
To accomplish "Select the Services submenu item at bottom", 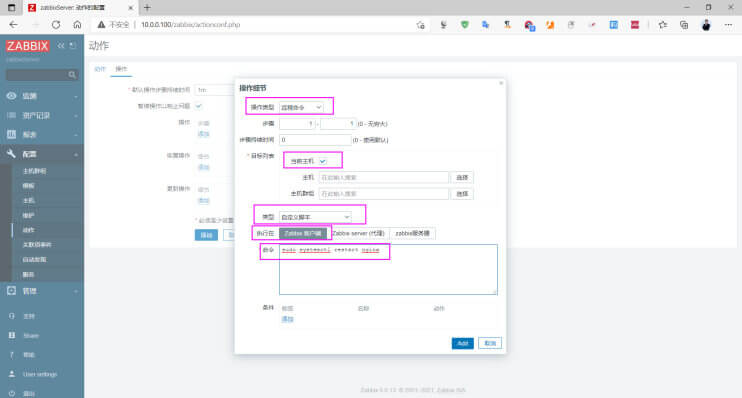I will [28, 274].
